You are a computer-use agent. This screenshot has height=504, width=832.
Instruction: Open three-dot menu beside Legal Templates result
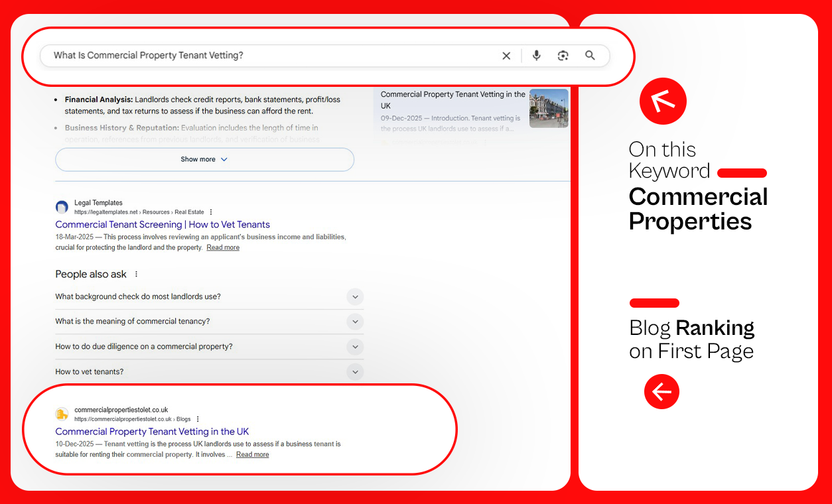[211, 212]
